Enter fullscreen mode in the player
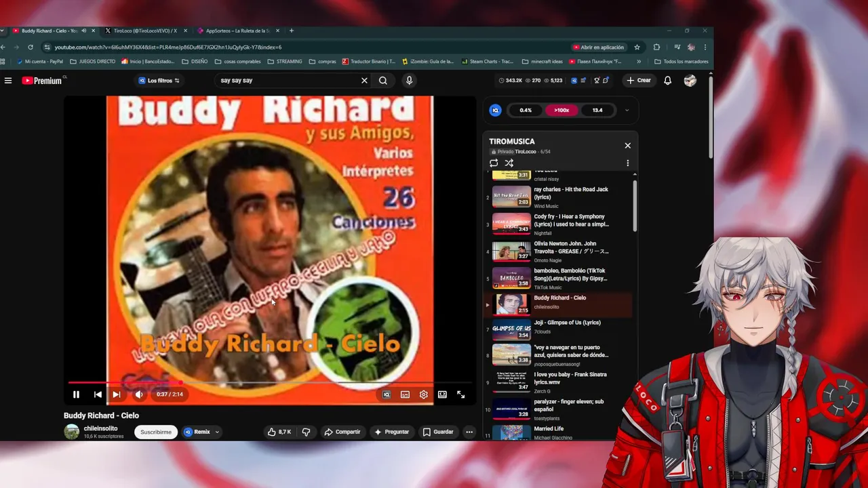Viewport: 868px width, 488px height. 461,394
